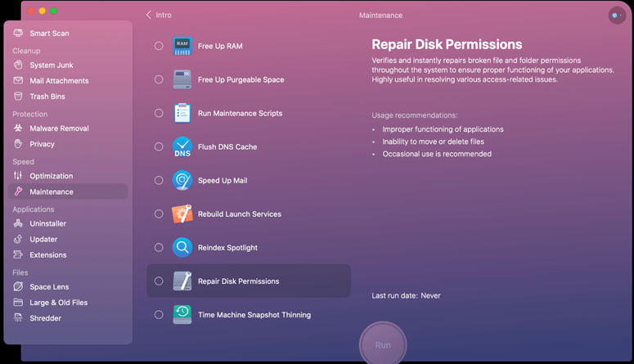634x364 pixels.
Task: Click the Time Machine Snapshot Thinning icon
Action: [182, 315]
